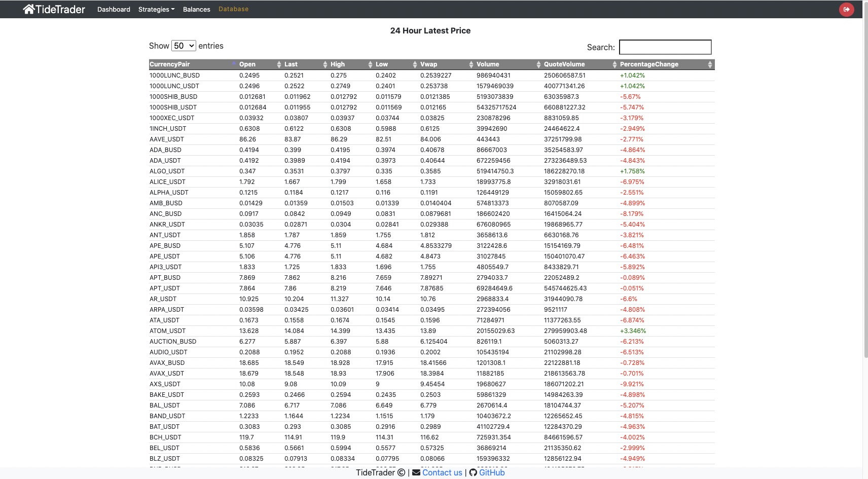Screen dimensions: 868x479
Task: Open the Database page
Action: [x=233, y=9]
